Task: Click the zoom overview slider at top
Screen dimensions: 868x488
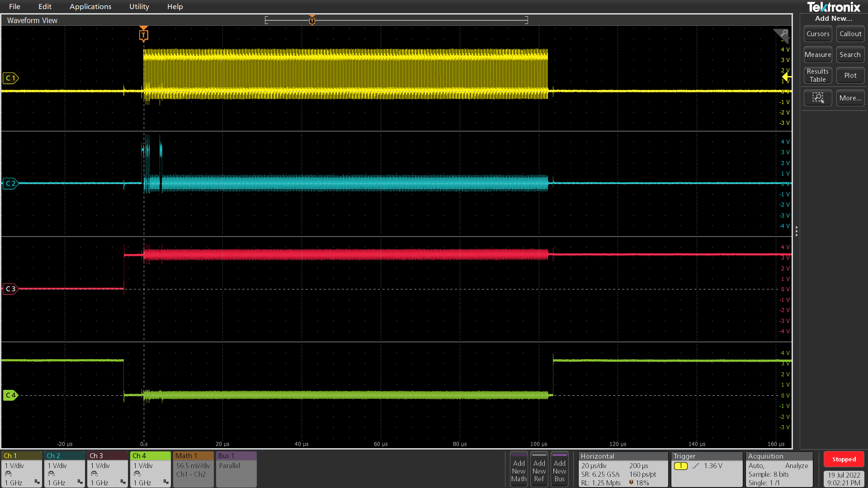Action: pos(396,20)
